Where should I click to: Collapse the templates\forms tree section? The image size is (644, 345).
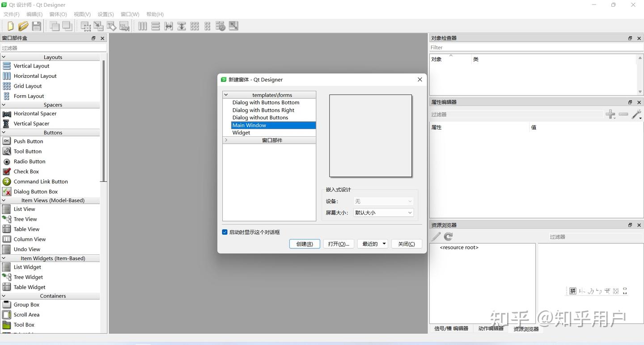[x=226, y=95]
